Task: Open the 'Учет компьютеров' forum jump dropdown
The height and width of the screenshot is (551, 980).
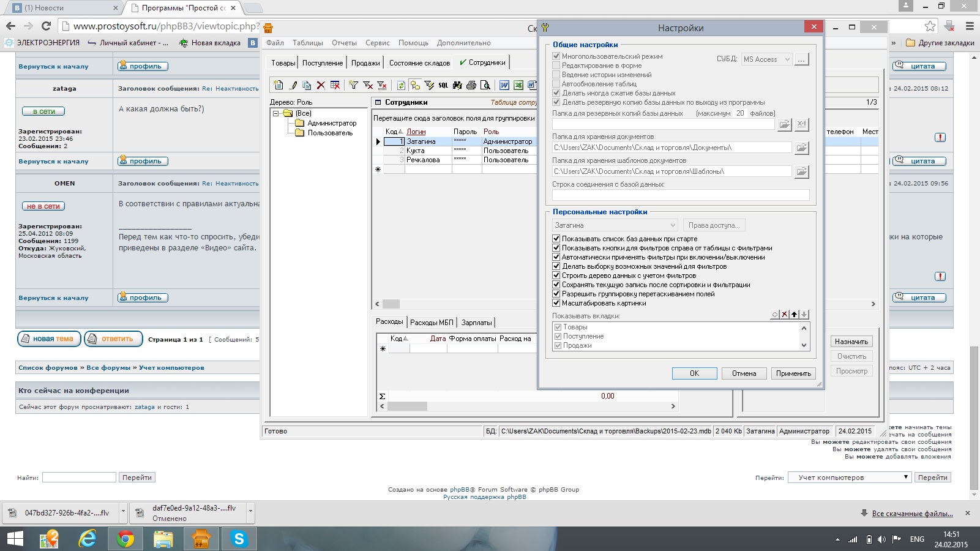Action: pyautogui.click(x=849, y=478)
